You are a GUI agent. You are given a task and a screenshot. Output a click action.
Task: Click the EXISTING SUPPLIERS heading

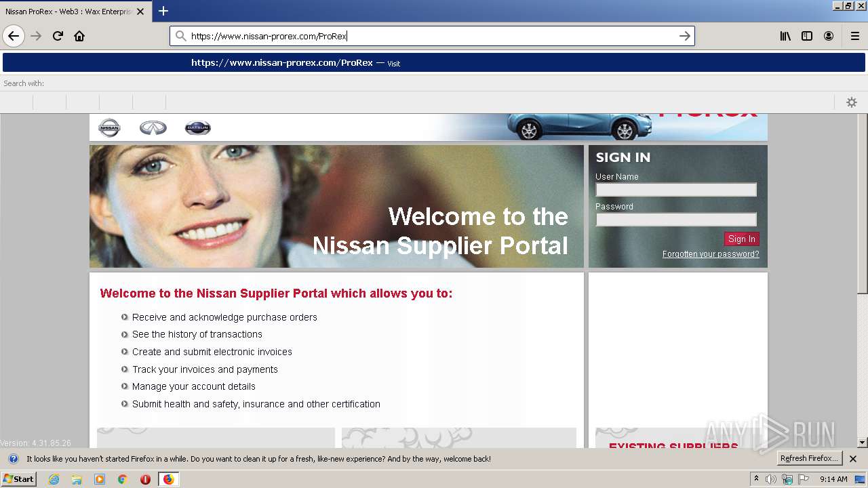coord(673,447)
